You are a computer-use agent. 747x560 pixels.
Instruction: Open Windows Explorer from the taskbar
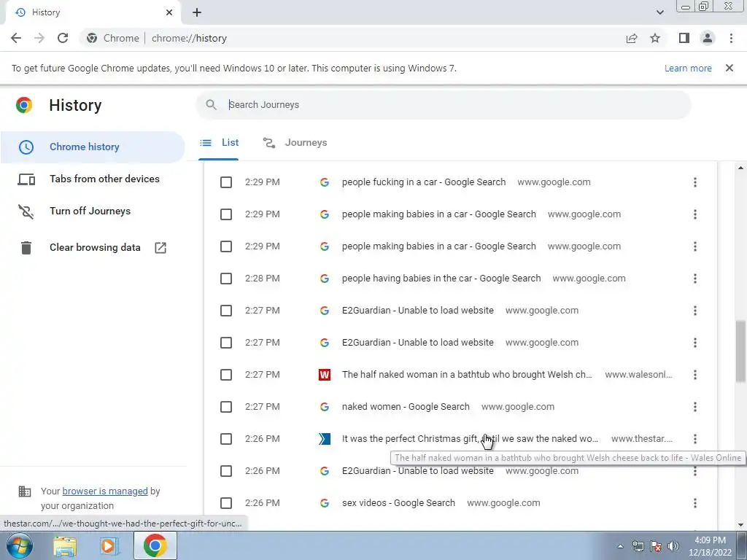65,545
